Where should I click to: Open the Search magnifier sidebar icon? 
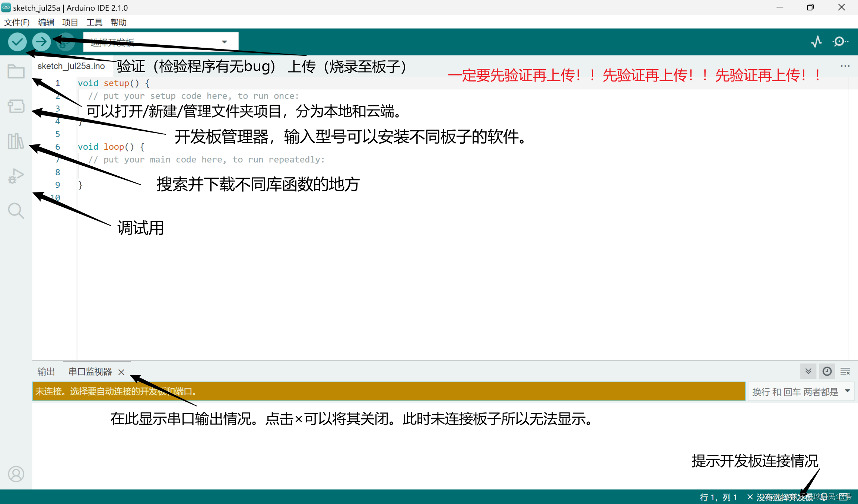click(x=16, y=211)
